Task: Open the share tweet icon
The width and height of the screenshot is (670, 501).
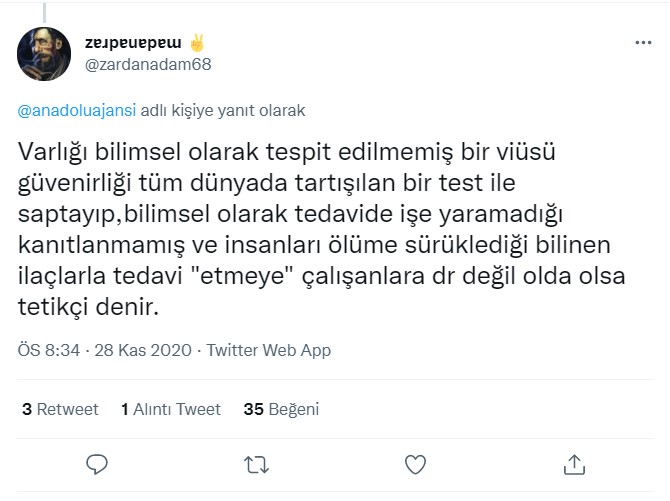Action: (x=574, y=464)
